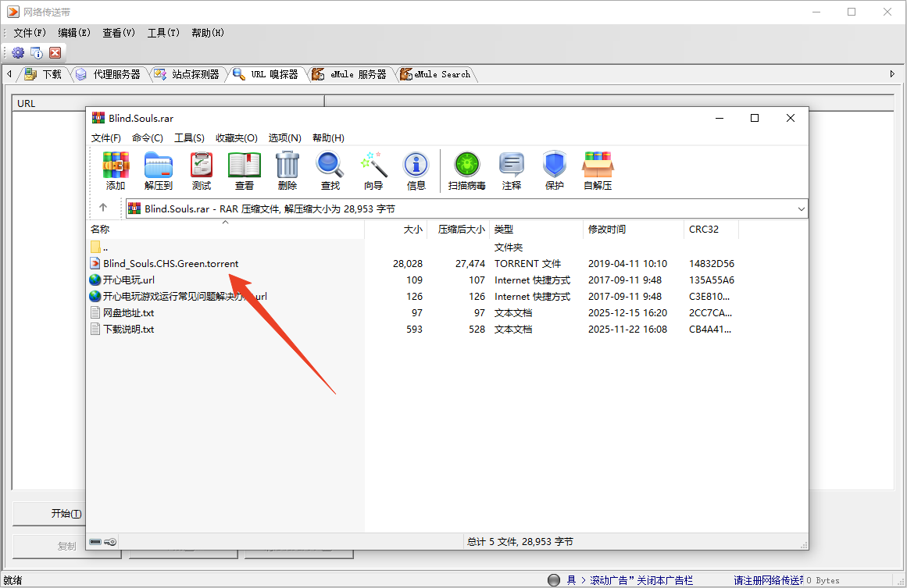Click the 删除 (Delete) trash icon

287,170
